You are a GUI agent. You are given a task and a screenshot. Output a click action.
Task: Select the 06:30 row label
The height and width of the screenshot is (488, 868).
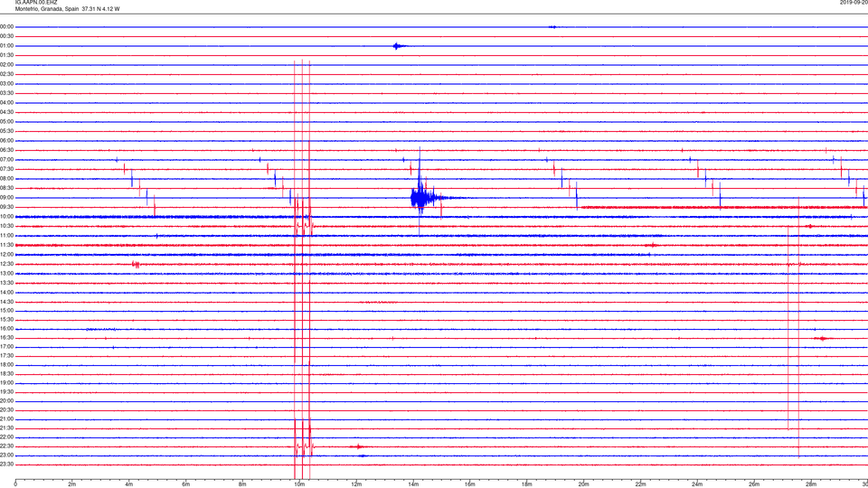click(7, 150)
